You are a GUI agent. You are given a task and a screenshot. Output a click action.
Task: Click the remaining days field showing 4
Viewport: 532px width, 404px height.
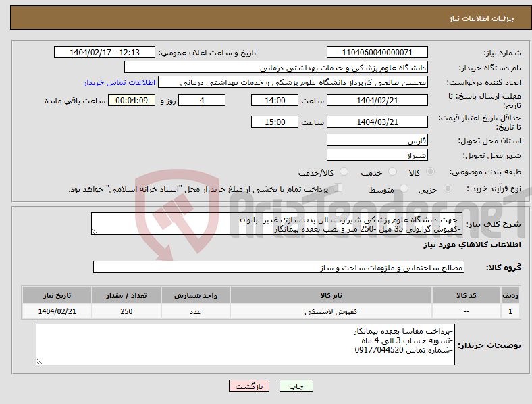(202, 100)
